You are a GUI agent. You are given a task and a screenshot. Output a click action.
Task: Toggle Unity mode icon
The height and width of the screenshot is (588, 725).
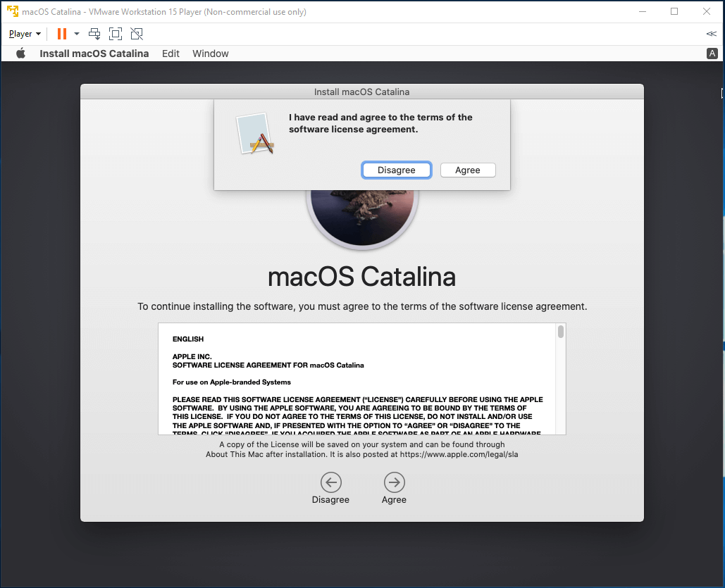(x=137, y=34)
